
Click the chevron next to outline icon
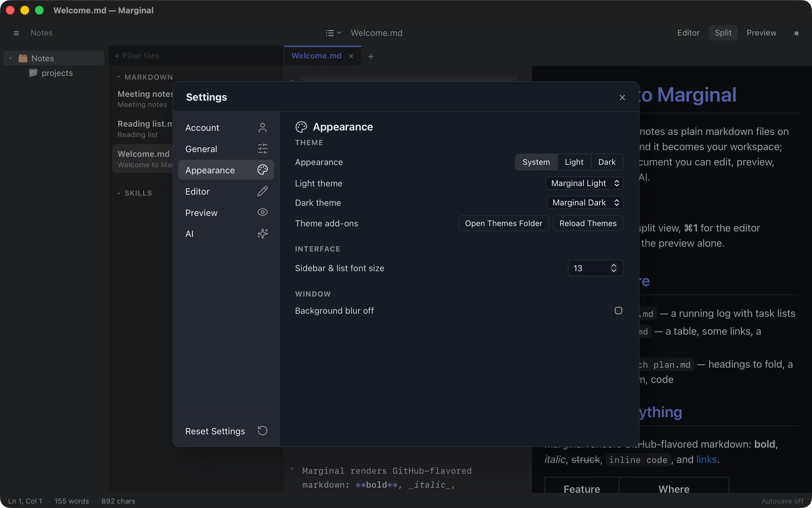(x=339, y=33)
